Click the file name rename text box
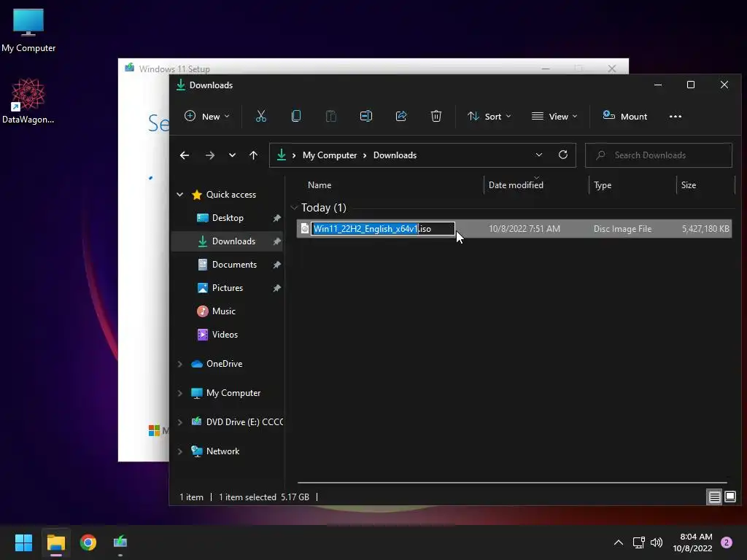 pos(383,228)
